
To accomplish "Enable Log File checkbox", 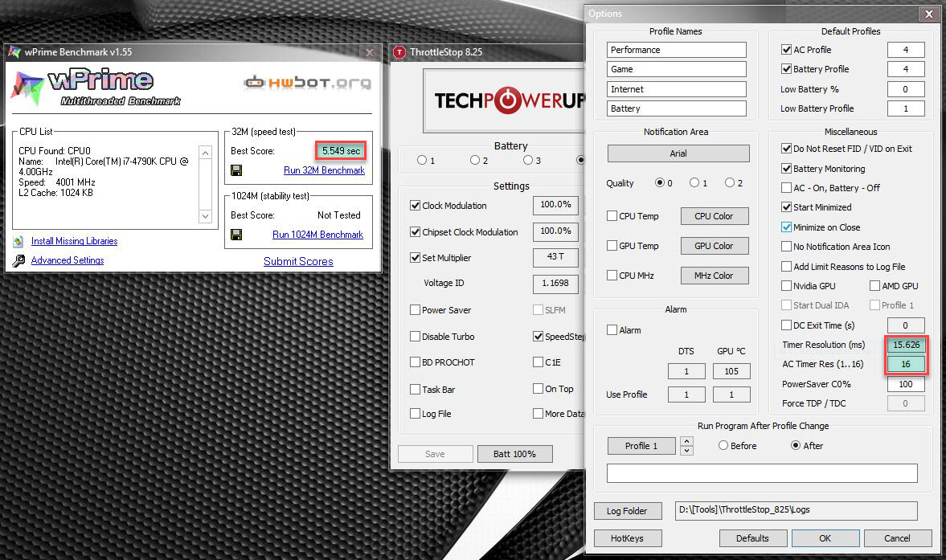I will pyautogui.click(x=415, y=414).
